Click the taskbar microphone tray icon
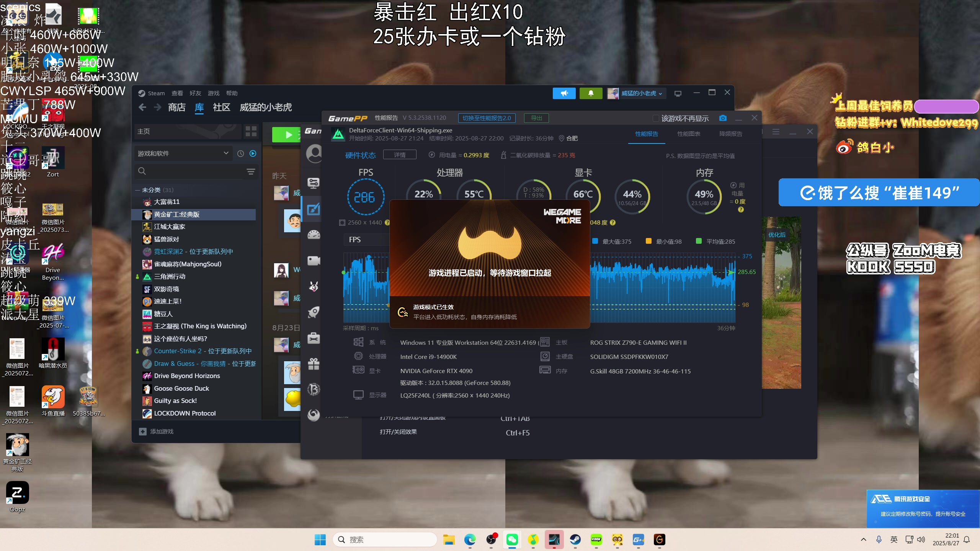 coord(879,540)
